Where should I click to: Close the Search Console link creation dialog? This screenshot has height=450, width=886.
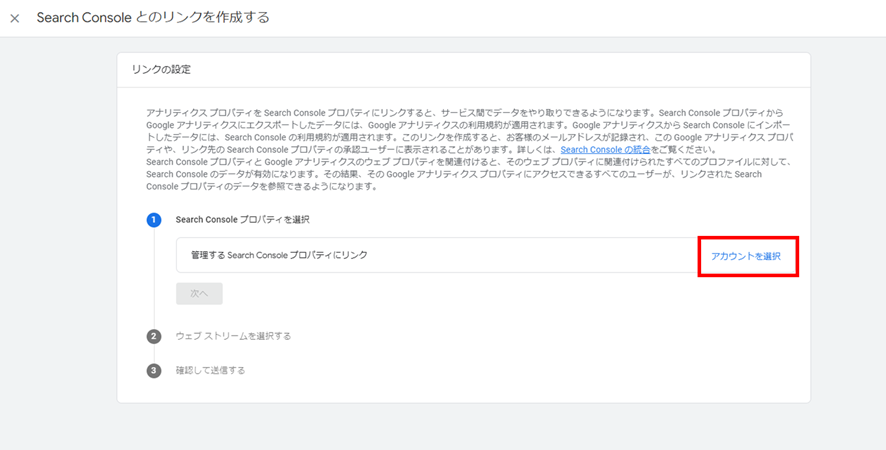(15, 18)
